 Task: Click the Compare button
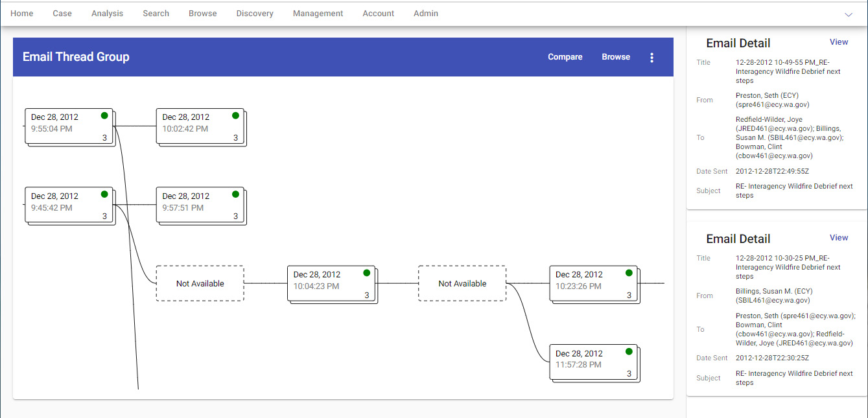tap(565, 57)
